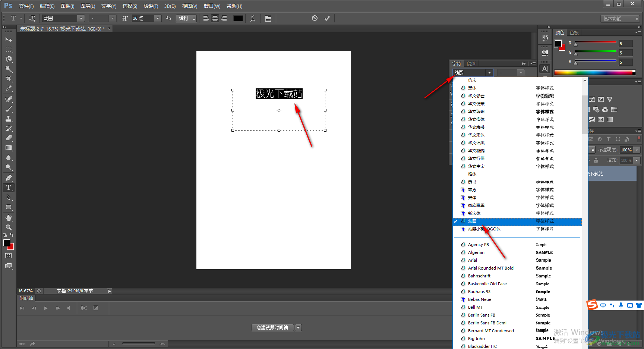Image resolution: width=644 pixels, height=349 pixels.
Task: Expand the Character panel font dropdown showing 幼圆
Action: [489, 73]
